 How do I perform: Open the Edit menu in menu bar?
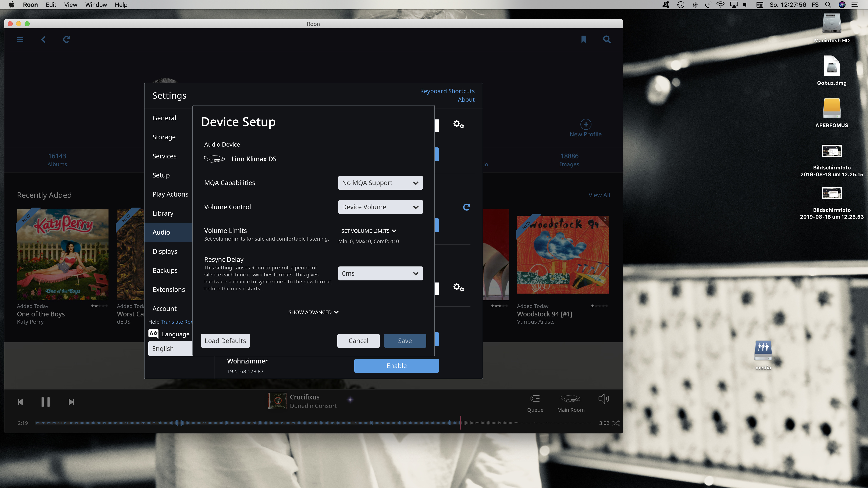pos(51,5)
